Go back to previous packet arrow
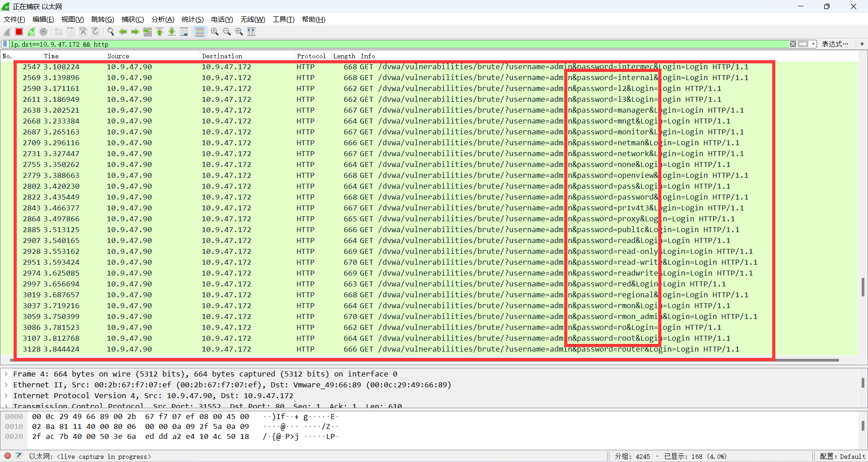 (123, 32)
